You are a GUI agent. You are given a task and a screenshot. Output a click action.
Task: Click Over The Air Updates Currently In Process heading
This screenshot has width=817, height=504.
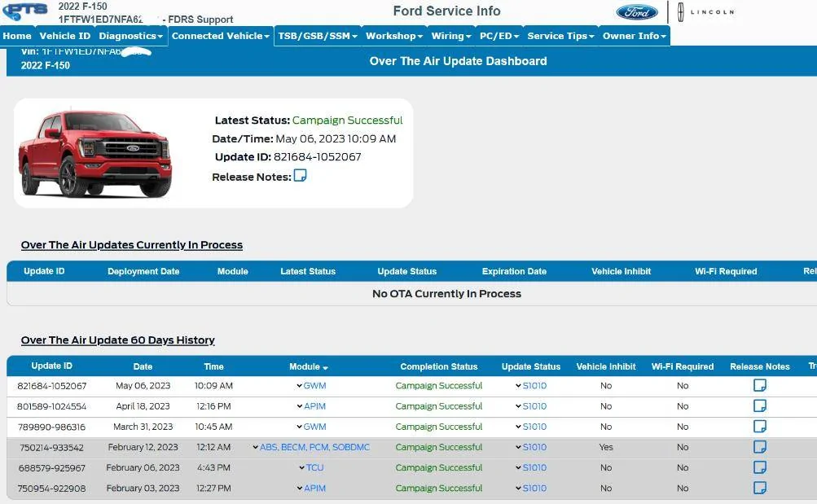tap(132, 245)
